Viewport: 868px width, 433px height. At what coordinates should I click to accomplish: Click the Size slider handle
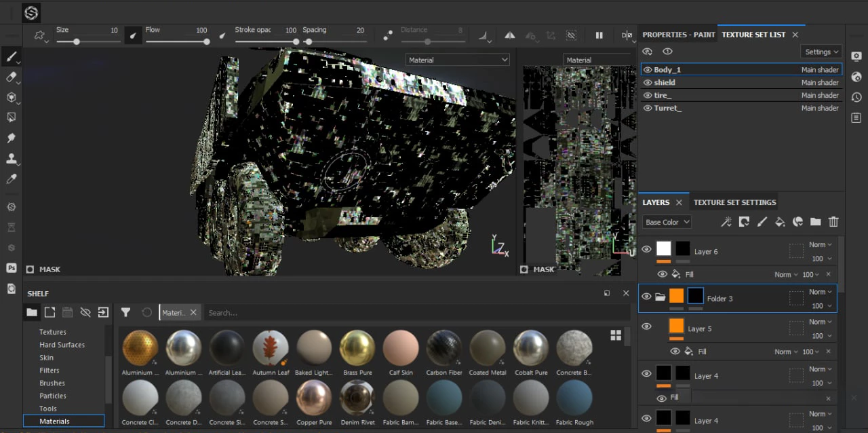tap(77, 41)
